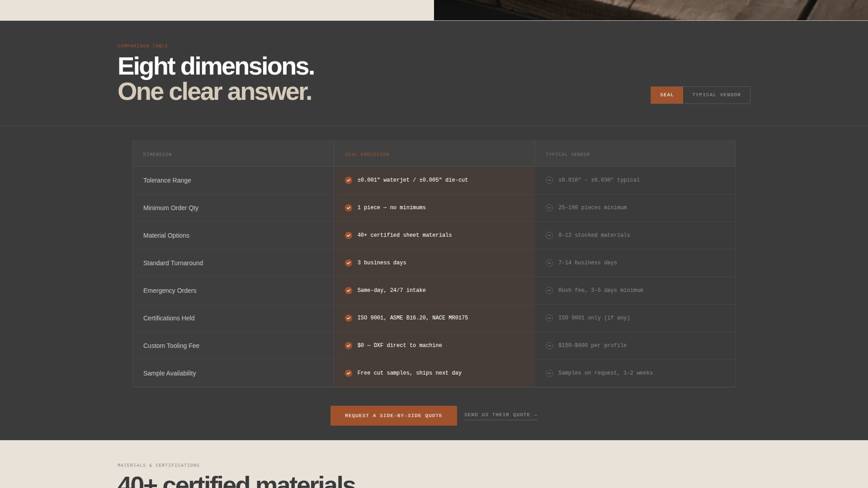Click the checkmark for free cut samples
The width and height of the screenshot is (868, 488).
pyautogui.click(x=348, y=373)
